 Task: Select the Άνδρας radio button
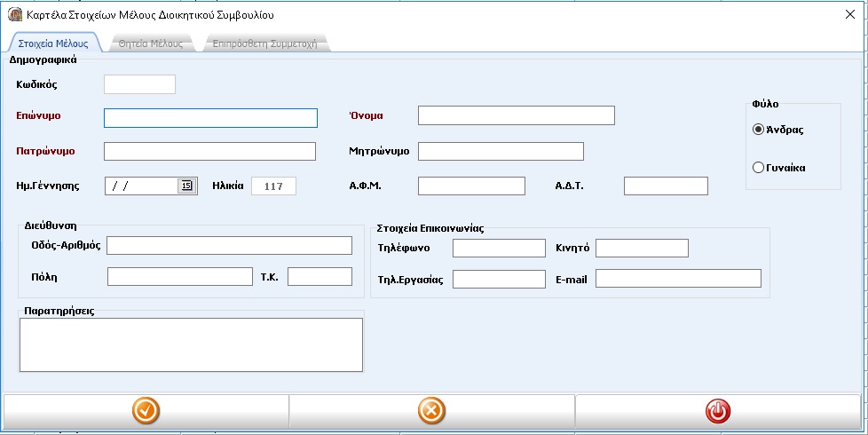coord(758,130)
